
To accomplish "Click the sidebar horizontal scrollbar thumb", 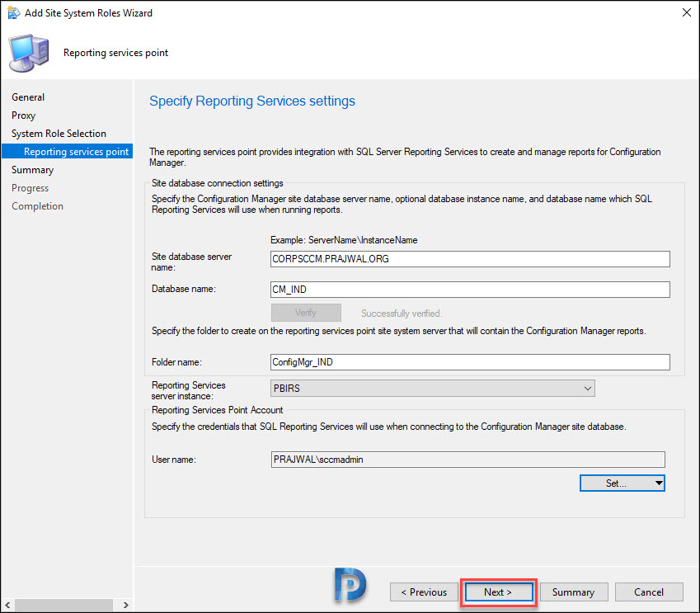I will coord(63,605).
